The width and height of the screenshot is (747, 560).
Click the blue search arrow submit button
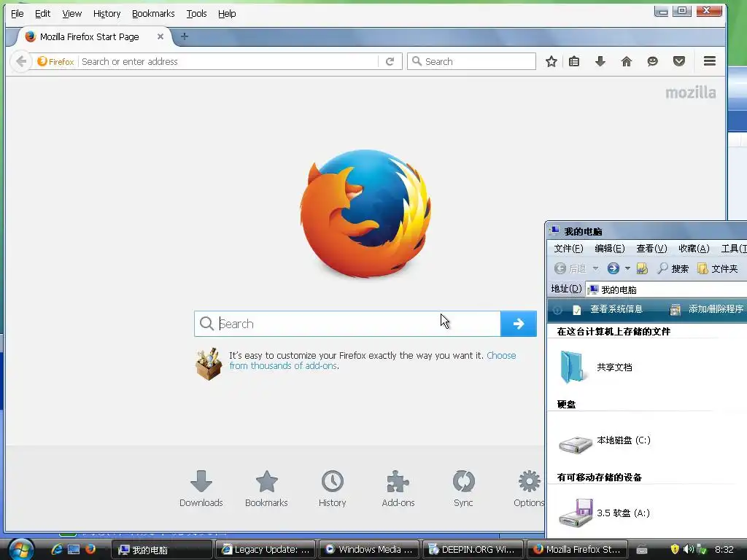point(519,324)
